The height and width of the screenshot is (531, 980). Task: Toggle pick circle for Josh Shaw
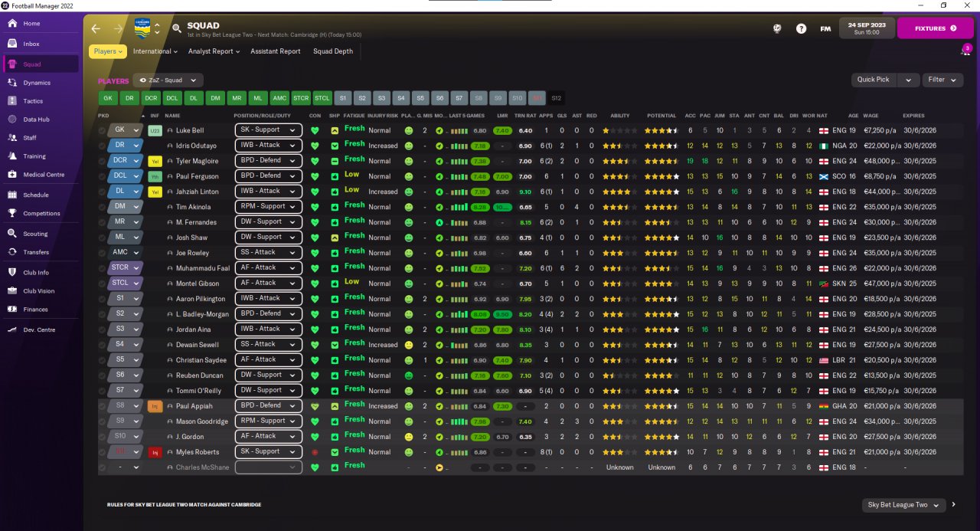pyautogui.click(x=103, y=238)
